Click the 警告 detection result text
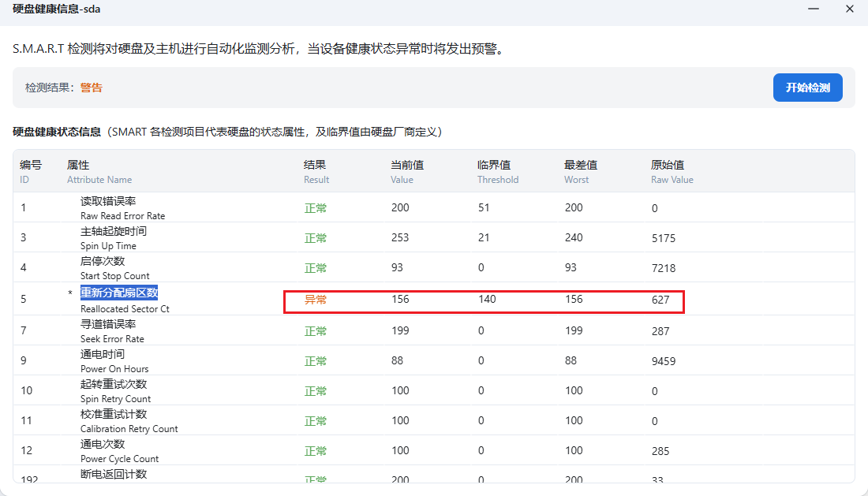This screenshot has width=868, height=496. [x=91, y=88]
